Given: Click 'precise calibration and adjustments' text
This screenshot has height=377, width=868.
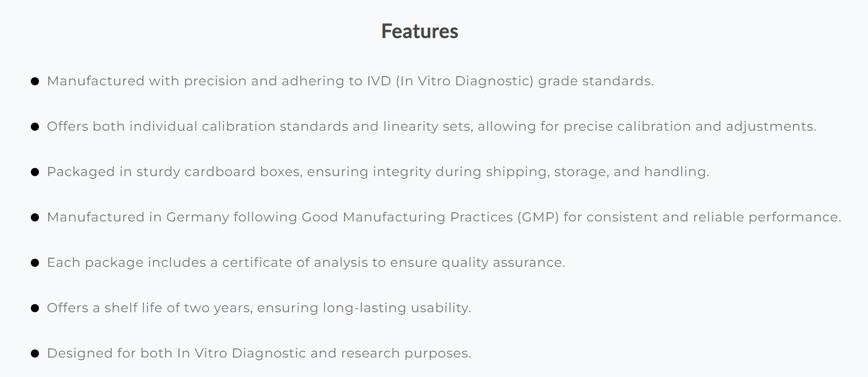Looking at the screenshot, I should [x=688, y=126].
